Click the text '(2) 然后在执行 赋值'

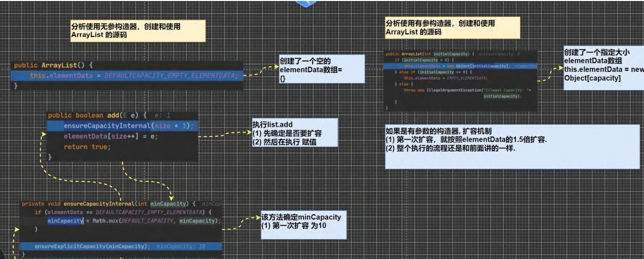[x=285, y=142]
